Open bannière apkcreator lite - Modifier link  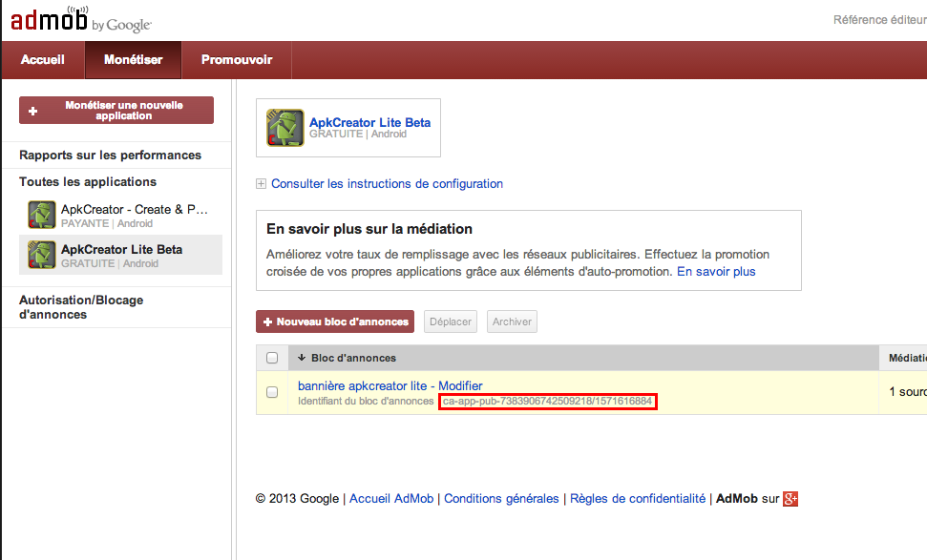click(390, 385)
